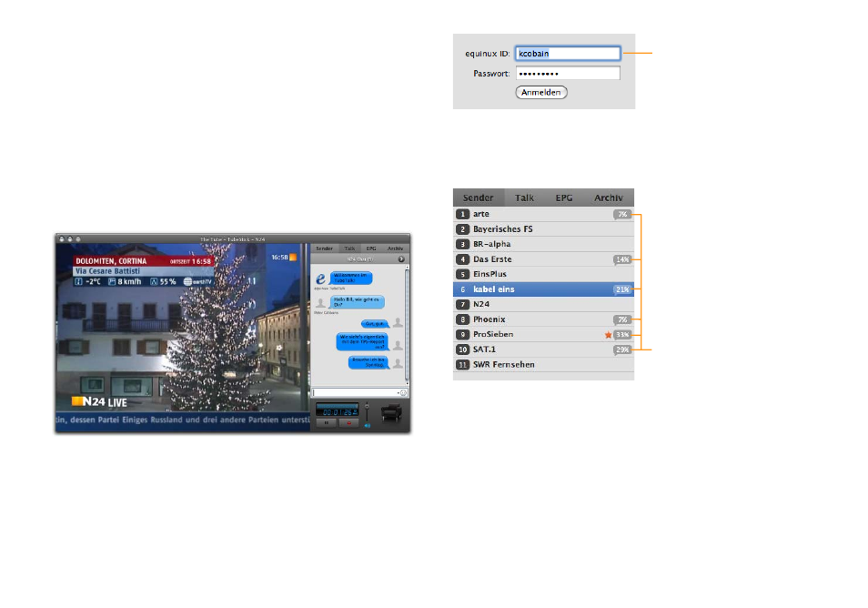This screenshot has height=608, width=868.
Task: Select Archiv tab in large channel panel
Action: (609, 198)
